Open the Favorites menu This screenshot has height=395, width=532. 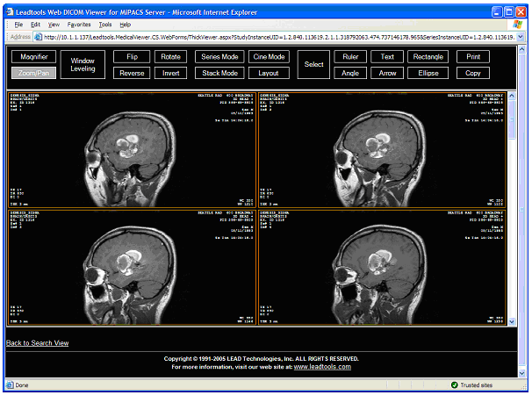tap(78, 25)
